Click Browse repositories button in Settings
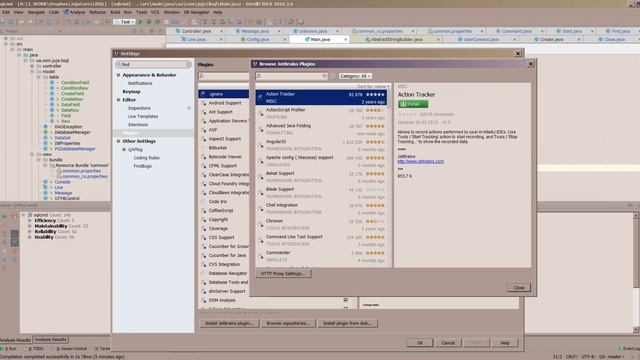 (x=288, y=323)
